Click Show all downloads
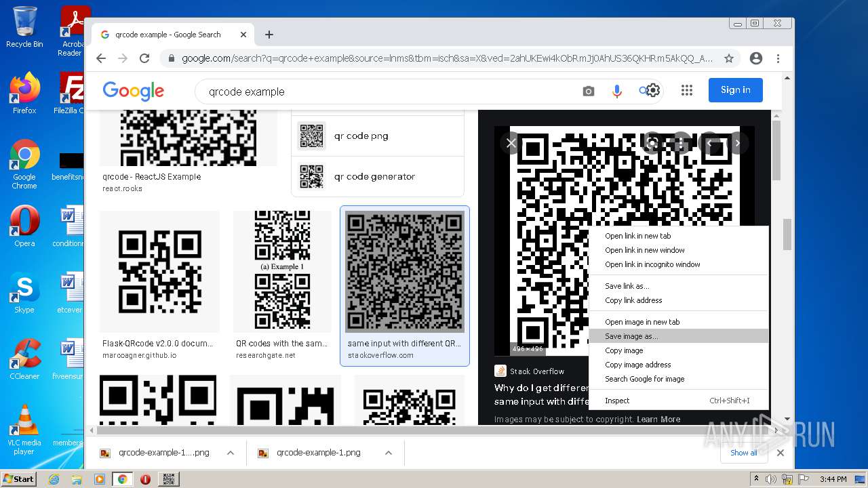 [744, 453]
